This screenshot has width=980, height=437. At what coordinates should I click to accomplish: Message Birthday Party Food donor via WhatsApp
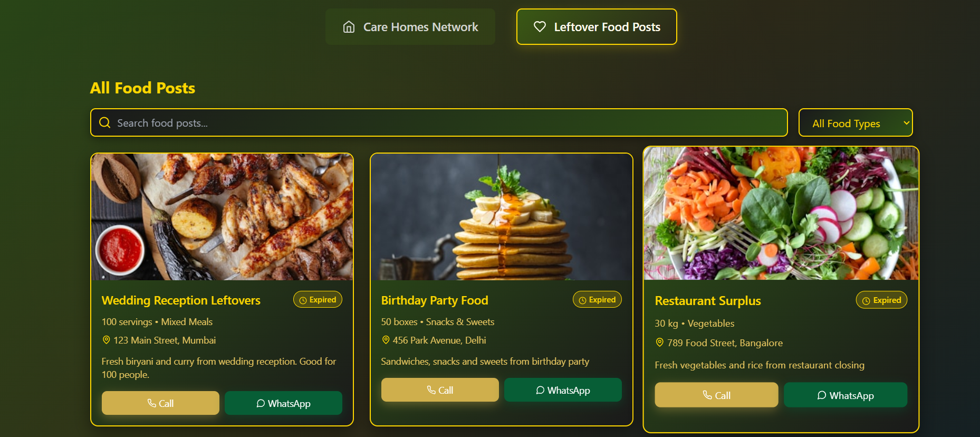pyautogui.click(x=563, y=390)
